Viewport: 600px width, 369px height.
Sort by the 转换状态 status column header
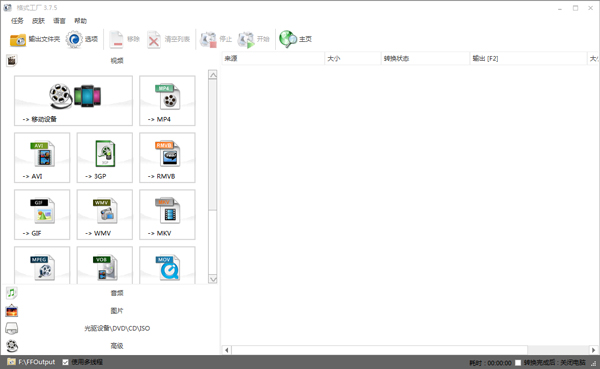pos(425,58)
